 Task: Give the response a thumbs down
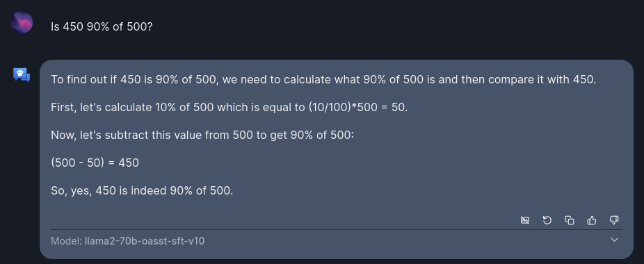[x=614, y=220]
